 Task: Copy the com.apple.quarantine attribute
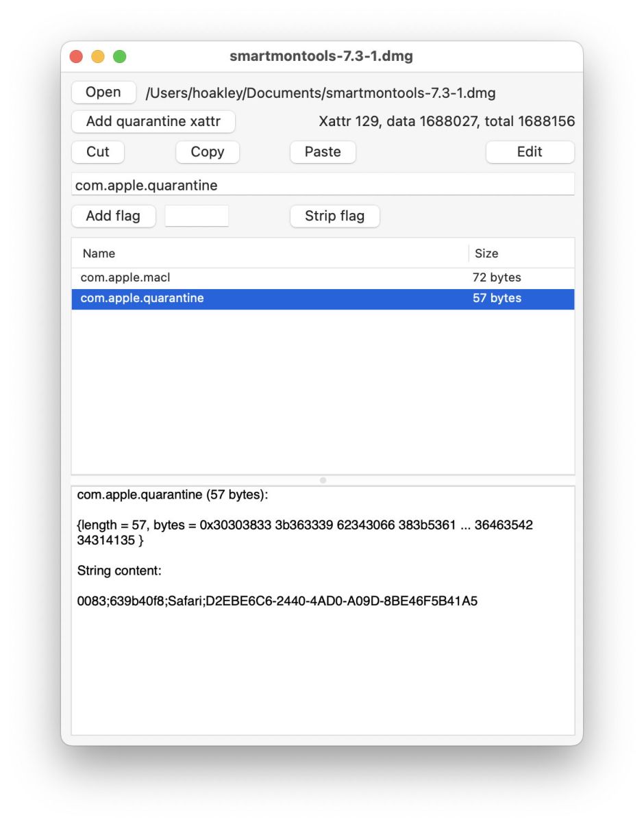(207, 152)
